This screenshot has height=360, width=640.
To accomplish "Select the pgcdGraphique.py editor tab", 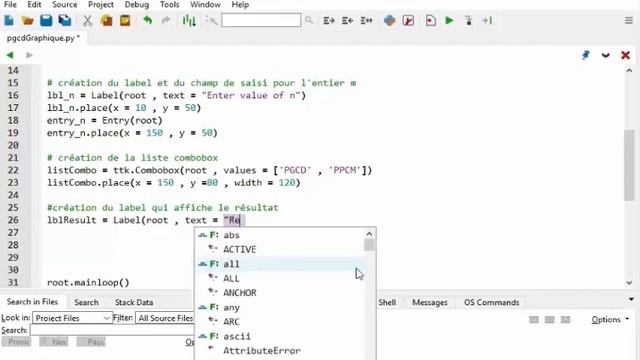I will point(43,38).
